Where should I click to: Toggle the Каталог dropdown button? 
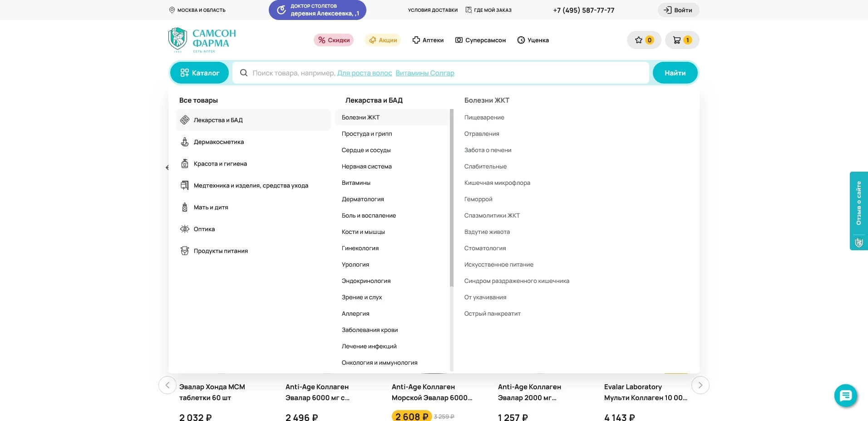200,73
